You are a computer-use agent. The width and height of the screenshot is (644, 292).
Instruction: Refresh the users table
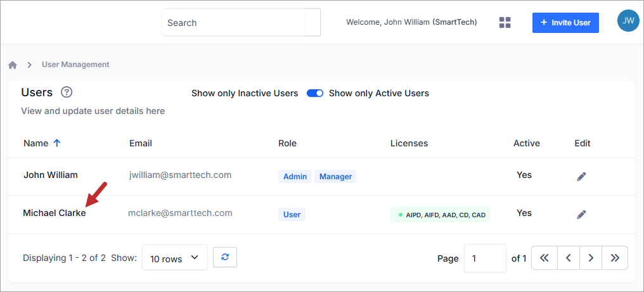click(225, 257)
